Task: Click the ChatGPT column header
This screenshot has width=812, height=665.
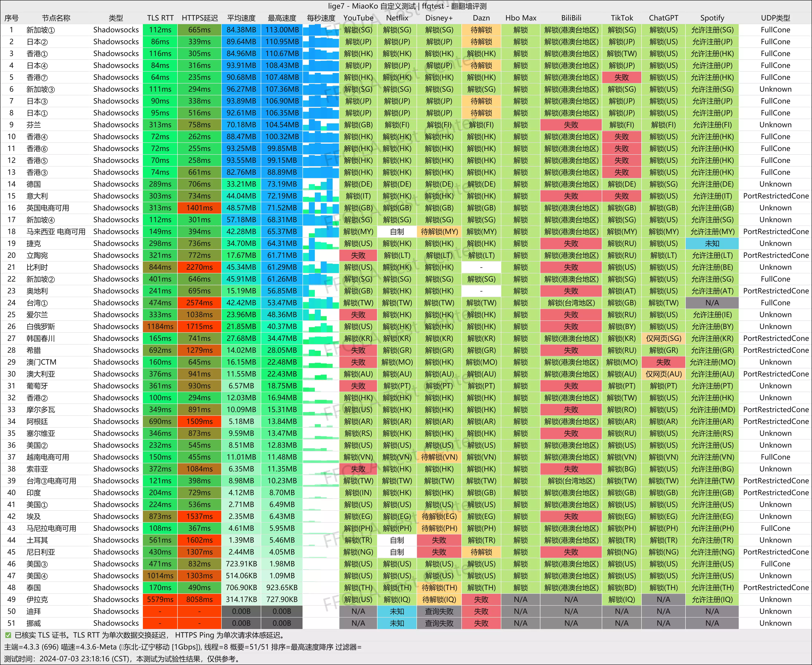Action: click(x=663, y=18)
